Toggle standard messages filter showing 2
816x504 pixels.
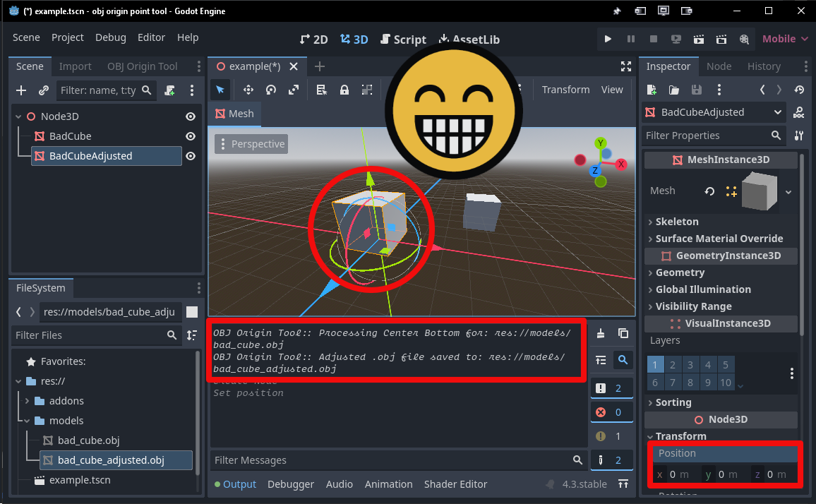pyautogui.click(x=611, y=388)
